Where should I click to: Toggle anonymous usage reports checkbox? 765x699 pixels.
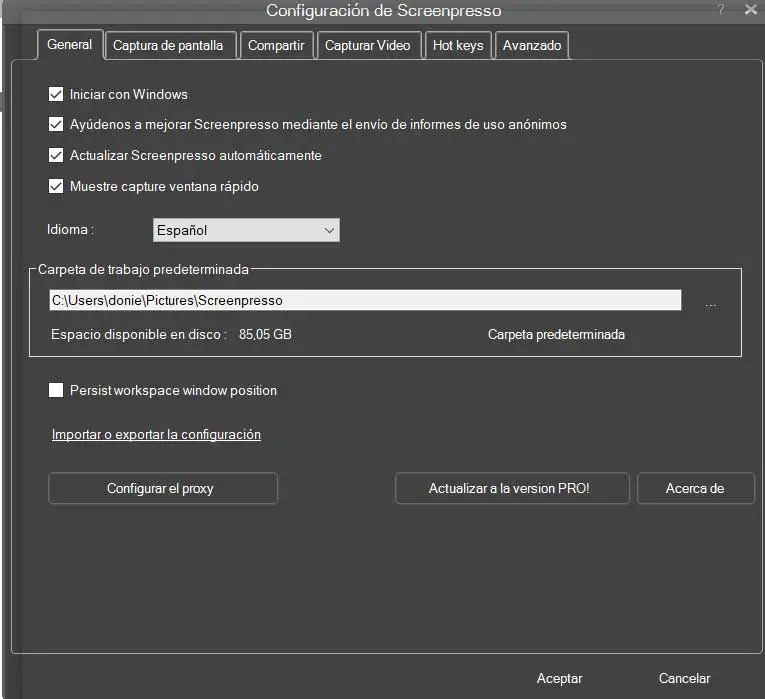pos(56,124)
